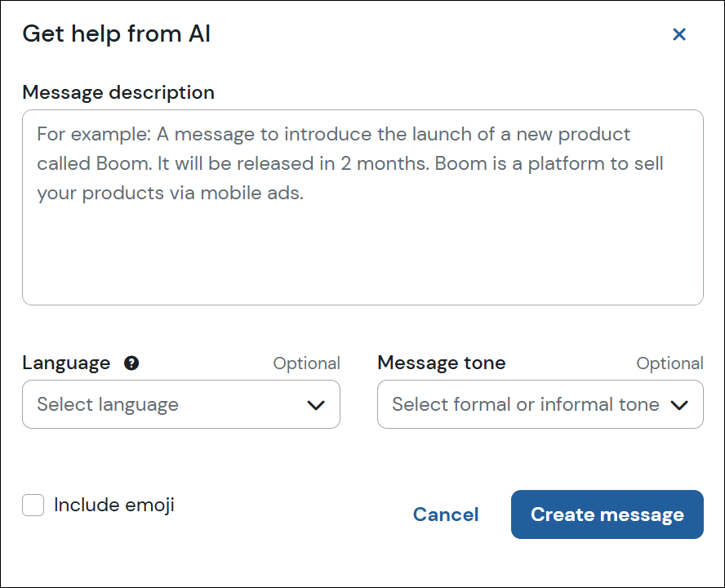This screenshot has height=588, width=725.
Task: Click Optional next to Language
Action: pos(307,363)
